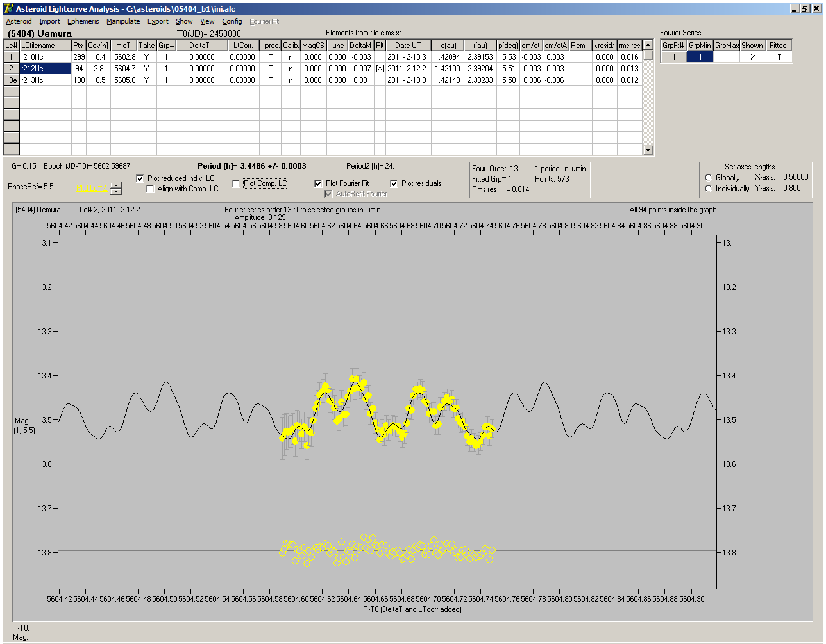Click the GrpMax value in Fourier Series
Image resolution: width=826 pixels, height=644 pixels.
pos(726,57)
